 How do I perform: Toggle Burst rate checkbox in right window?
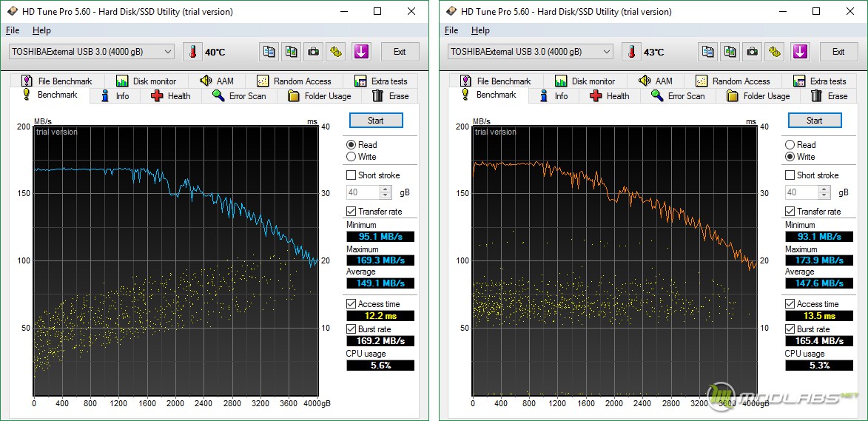(790, 329)
